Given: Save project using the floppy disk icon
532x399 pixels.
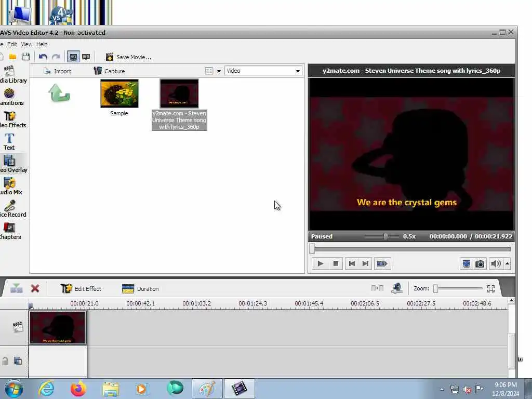Looking at the screenshot, I should 26,57.
